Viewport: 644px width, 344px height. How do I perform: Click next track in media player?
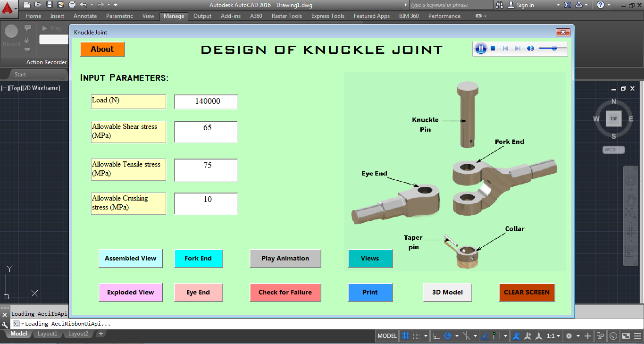point(518,49)
